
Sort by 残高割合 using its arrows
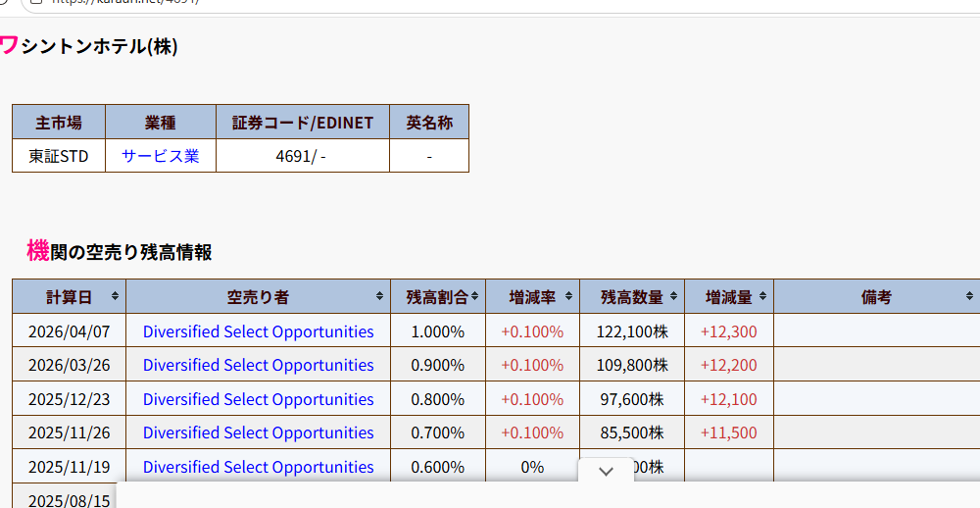point(474,296)
